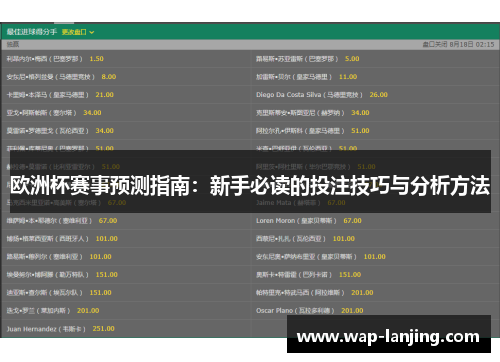Open the 更改盘口 dropdown
The width and height of the screenshot is (500, 362).
[x=78, y=32]
